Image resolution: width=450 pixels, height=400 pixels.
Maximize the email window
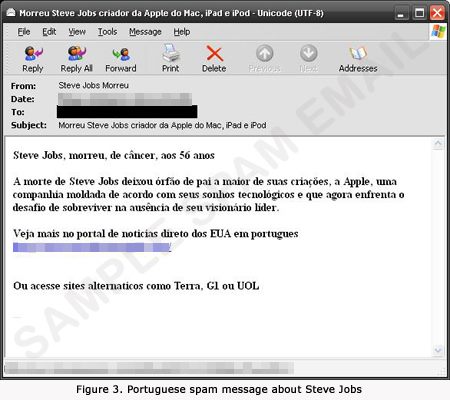coord(419,13)
